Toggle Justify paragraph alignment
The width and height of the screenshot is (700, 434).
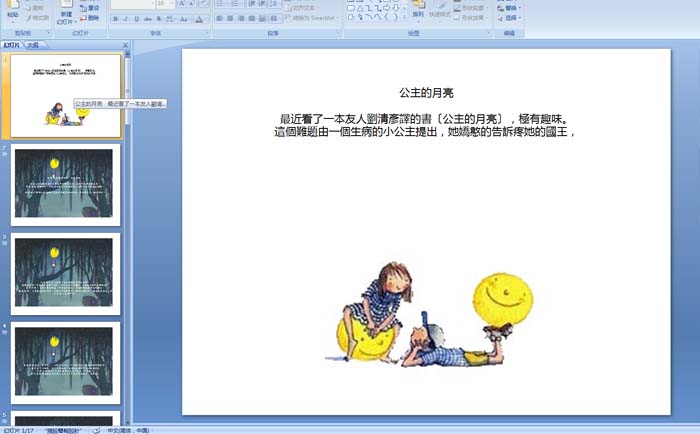tap(252, 18)
